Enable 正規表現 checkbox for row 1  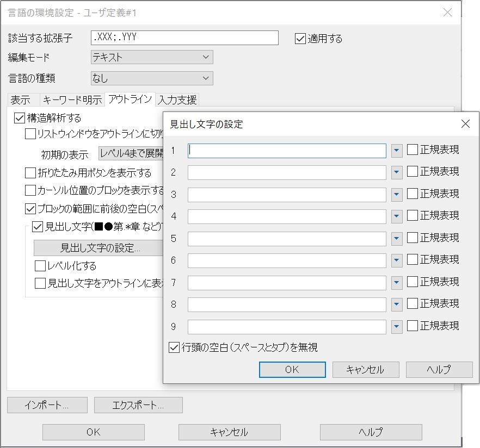(413, 150)
